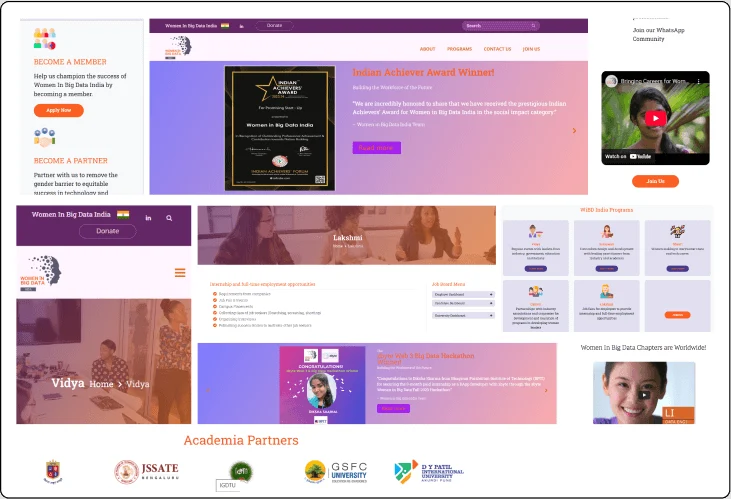Open the ABOUT menu item
The image size is (731, 499).
(x=428, y=49)
